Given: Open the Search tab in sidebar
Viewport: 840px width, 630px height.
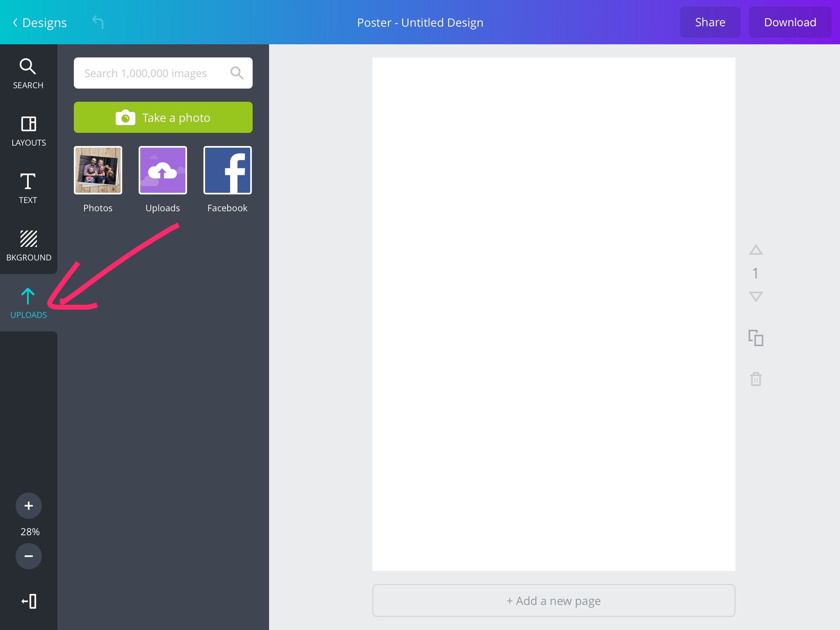Looking at the screenshot, I should [x=28, y=74].
